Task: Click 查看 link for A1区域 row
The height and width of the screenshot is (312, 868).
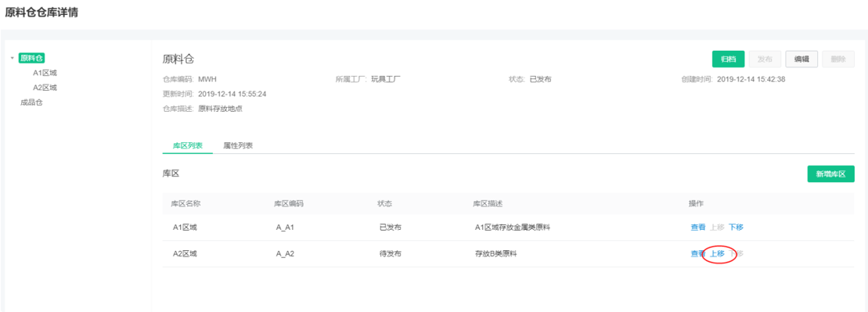Action: tap(698, 227)
